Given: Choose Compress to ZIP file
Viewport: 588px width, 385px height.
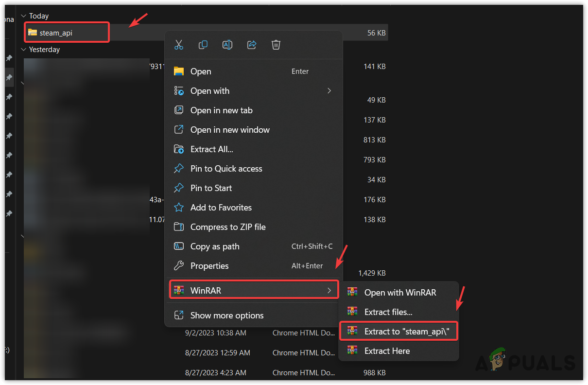Looking at the screenshot, I should click(227, 227).
